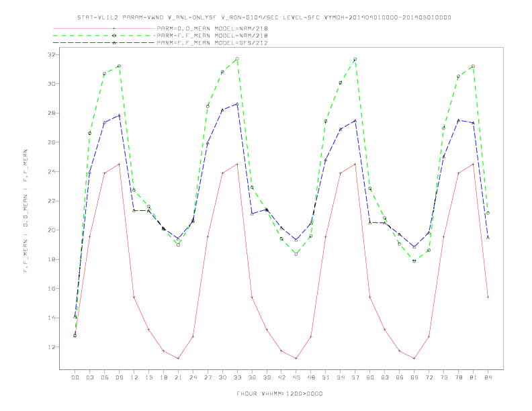Click x-axis forecast hour label 27
532x411 pixels.
pos(208,377)
